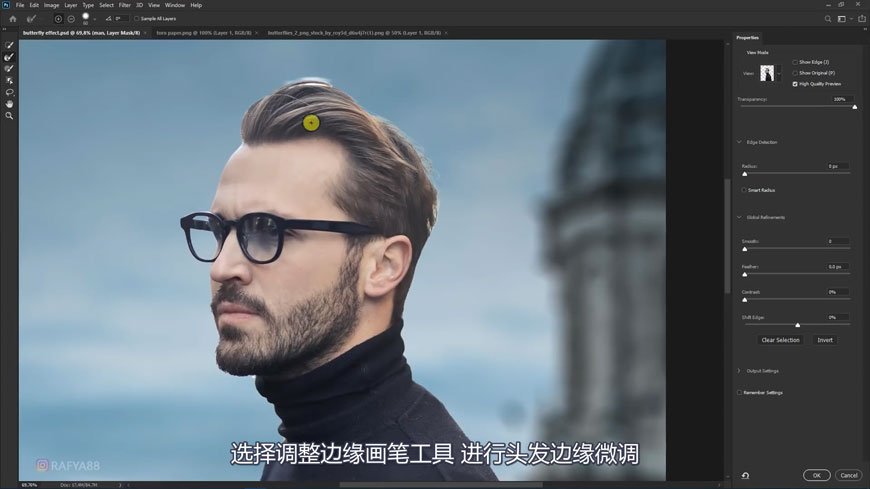Enable the Show Edge checkbox
This screenshot has width=870, height=489.
795,62
